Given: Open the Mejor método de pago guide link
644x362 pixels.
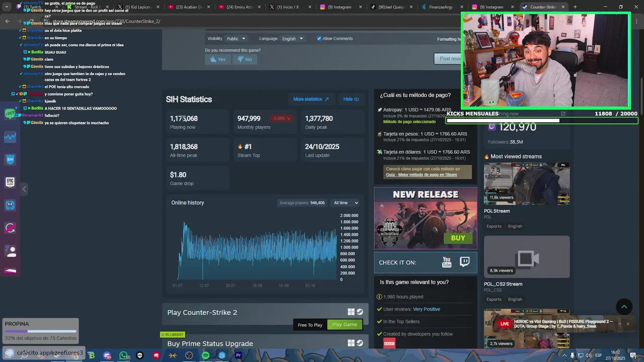Looking at the screenshot, I should point(421,174).
